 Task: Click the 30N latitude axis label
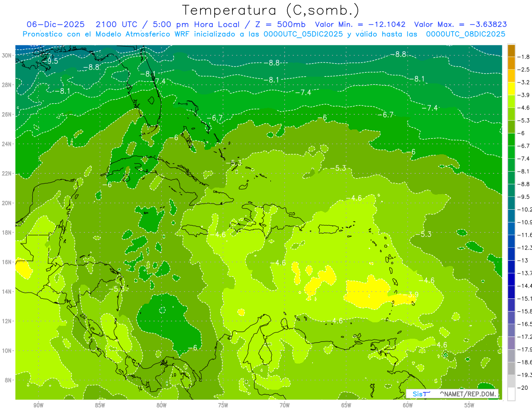(7, 55)
